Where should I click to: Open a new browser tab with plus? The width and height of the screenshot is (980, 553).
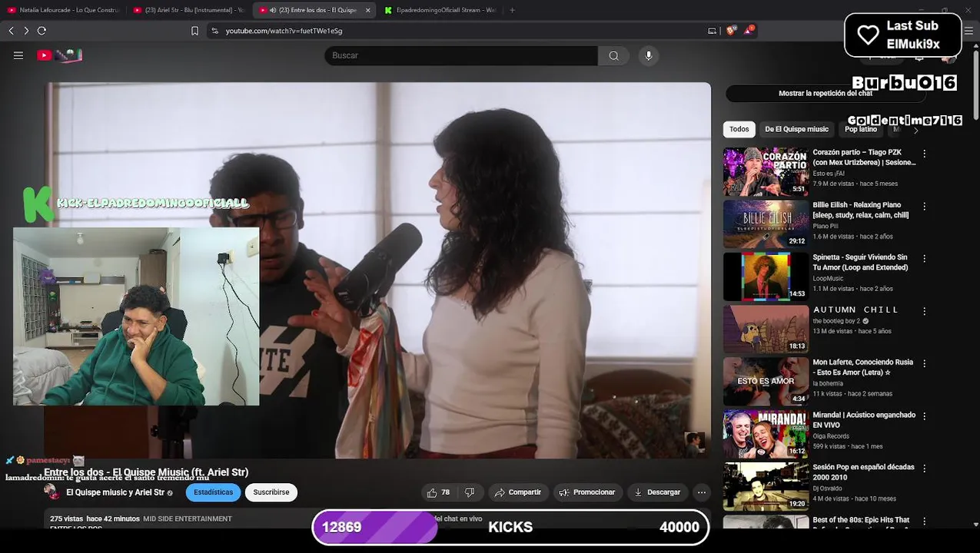coord(512,10)
